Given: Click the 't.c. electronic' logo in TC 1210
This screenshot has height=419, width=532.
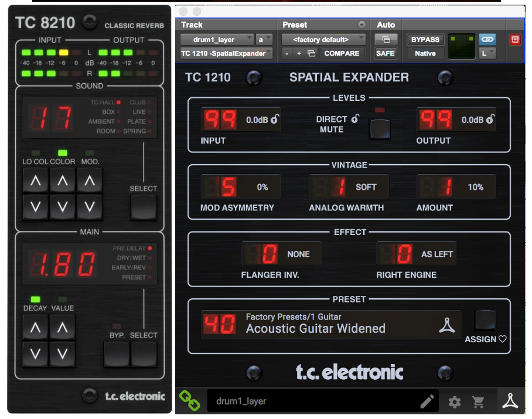Looking at the screenshot, I should pyautogui.click(x=349, y=372).
